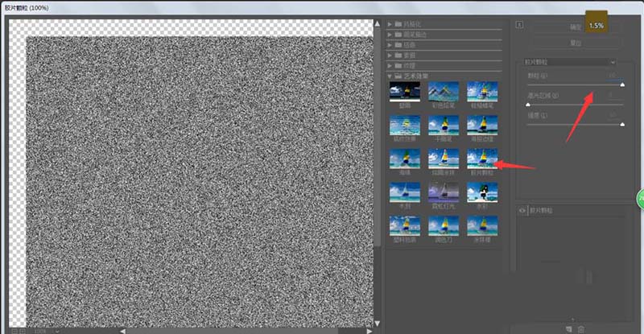Click the zoom in plus button under preview
The image size is (644, 334).
pyautogui.click(x=23, y=331)
